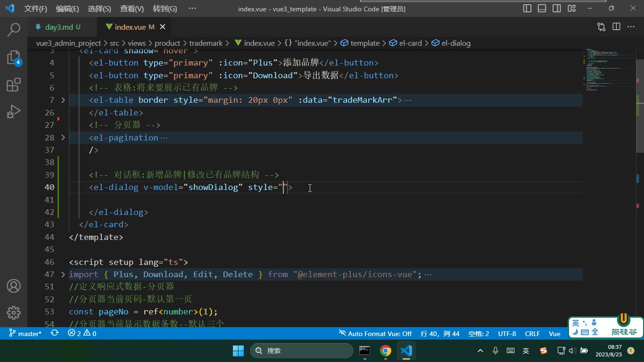The image size is (644, 362).
Task: Click the Sogou input method tray icon
Action: click(x=544, y=351)
